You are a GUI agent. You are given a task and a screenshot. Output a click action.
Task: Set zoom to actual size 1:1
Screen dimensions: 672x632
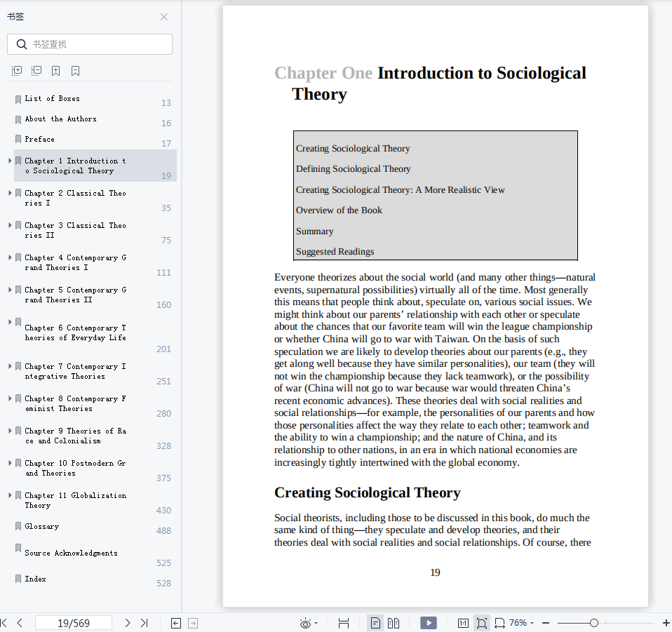463,623
